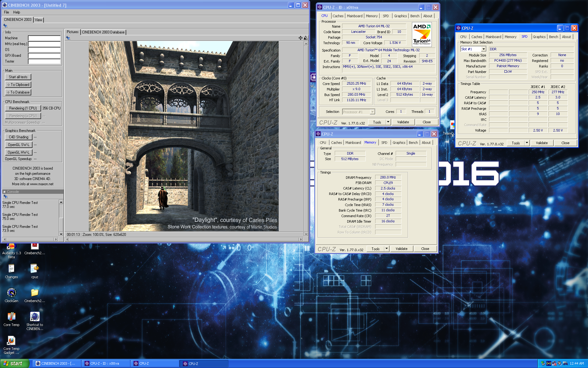
Task: Open the Processor #1 selection dropdown
Action: pos(358,112)
